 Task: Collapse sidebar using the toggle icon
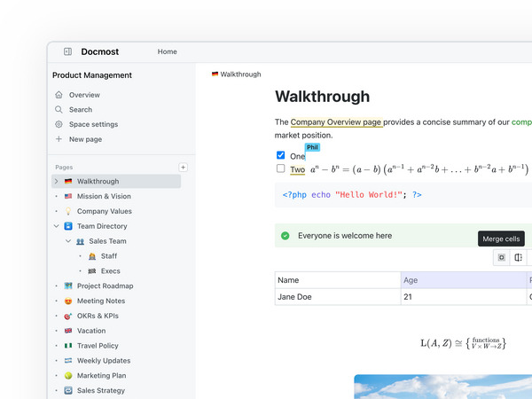[x=67, y=51]
